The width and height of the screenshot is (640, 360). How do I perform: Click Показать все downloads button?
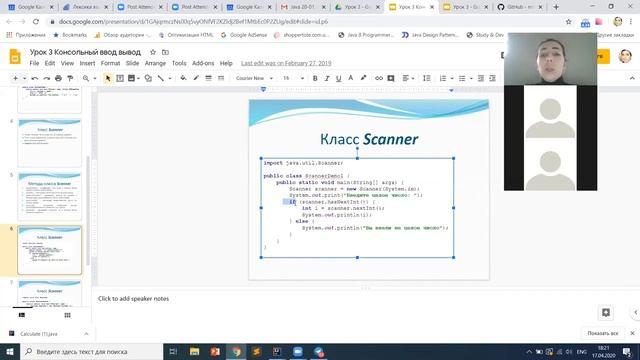pyautogui.click(x=603, y=333)
